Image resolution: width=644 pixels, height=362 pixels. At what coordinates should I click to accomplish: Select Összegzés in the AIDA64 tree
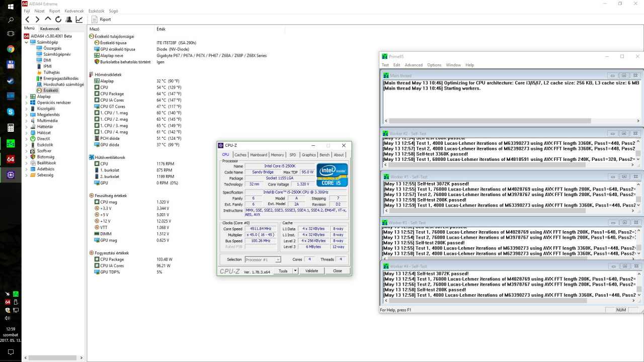tap(52, 48)
